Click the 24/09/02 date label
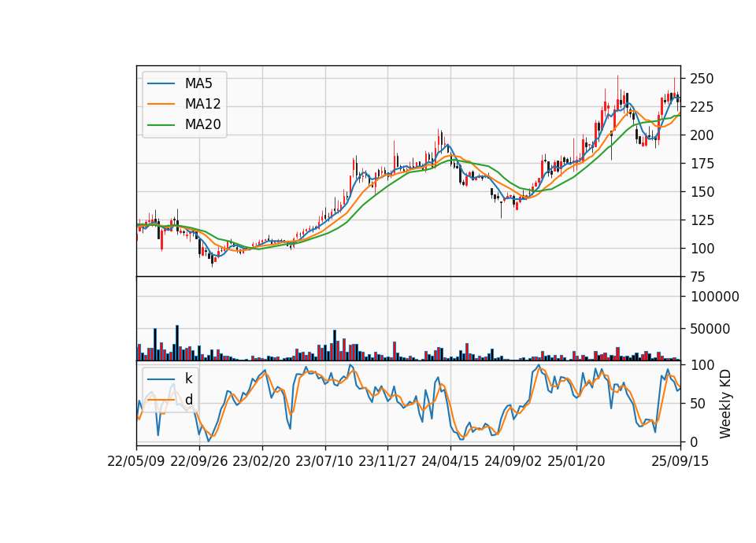 click(513, 461)
